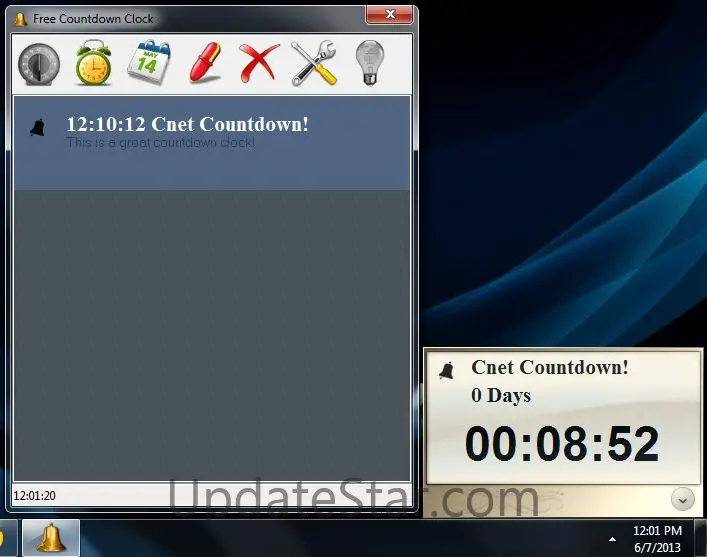Close the Free Countdown Clock window
Viewport: 707px width, 557px height.
tap(390, 14)
